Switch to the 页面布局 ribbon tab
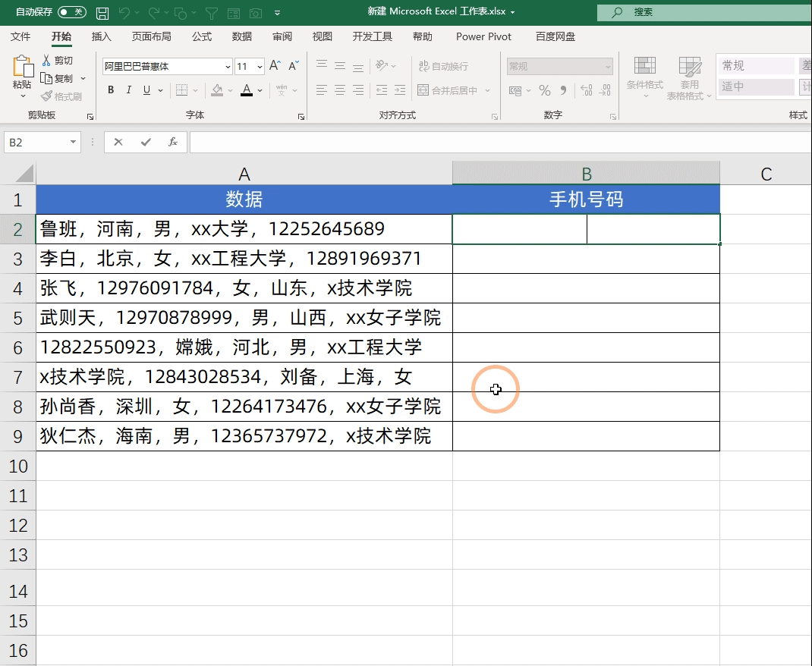Image resolution: width=812 pixels, height=666 pixels. pyautogui.click(x=151, y=36)
